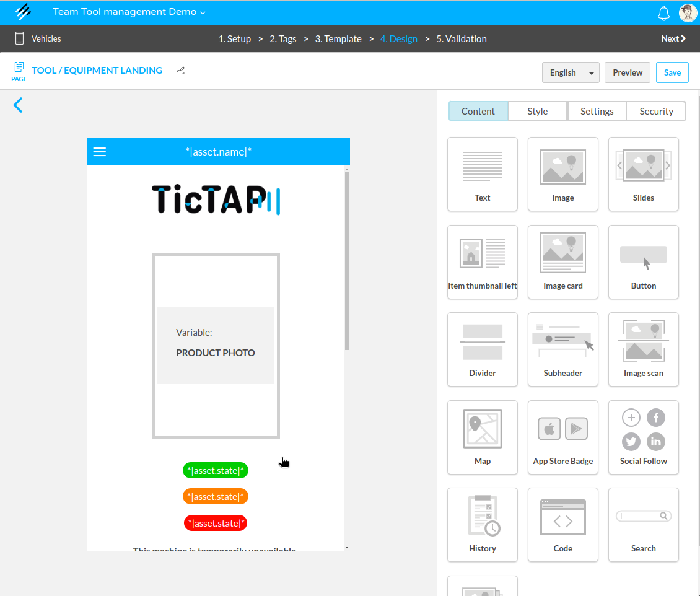Click the Vehicles label

point(46,39)
